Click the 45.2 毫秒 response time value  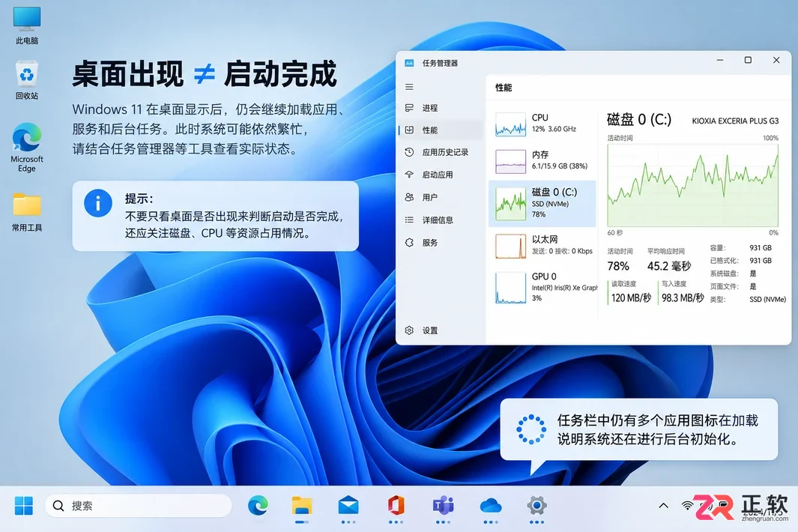point(669,266)
